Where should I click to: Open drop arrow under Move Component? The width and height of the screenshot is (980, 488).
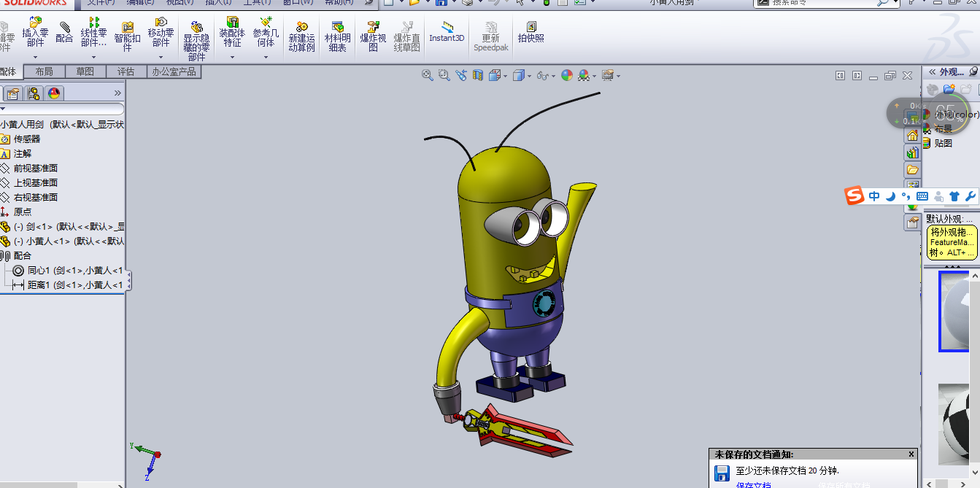point(161,57)
